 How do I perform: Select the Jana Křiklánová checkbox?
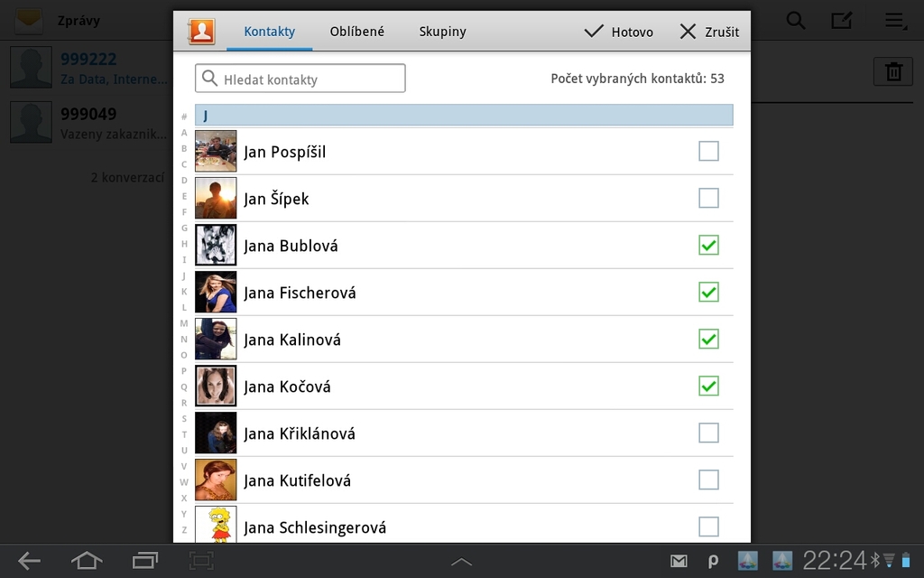pyautogui.click(x=708, y=433)
